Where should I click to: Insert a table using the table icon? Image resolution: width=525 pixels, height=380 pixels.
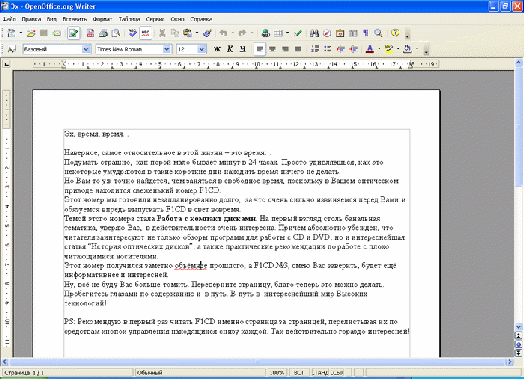point(278,33)
